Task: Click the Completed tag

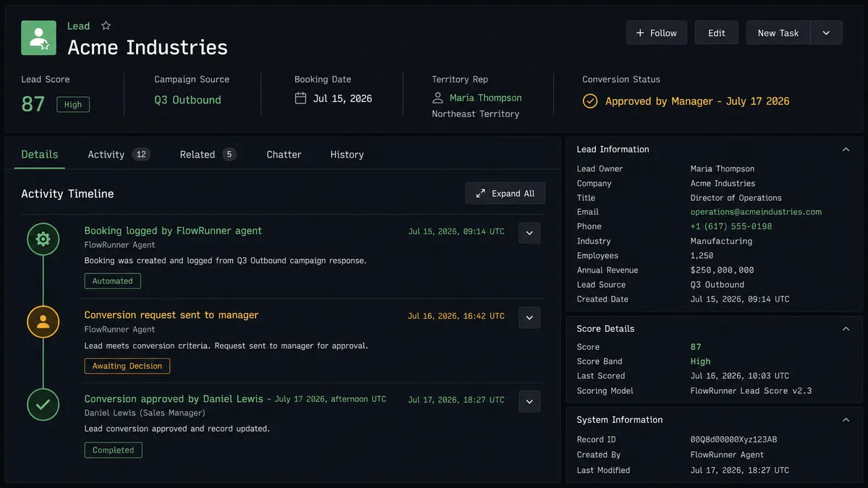Action: pos(113,450)
